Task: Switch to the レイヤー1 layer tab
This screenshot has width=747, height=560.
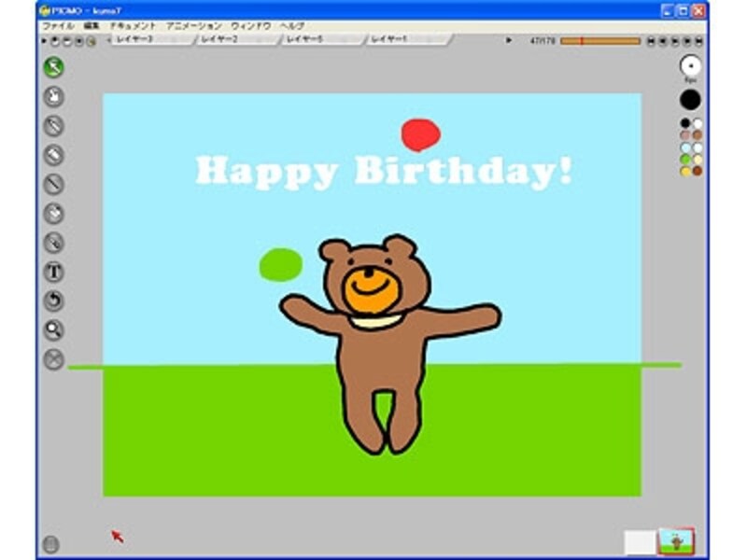Action: pyautogui.click(x=407, y=39)
